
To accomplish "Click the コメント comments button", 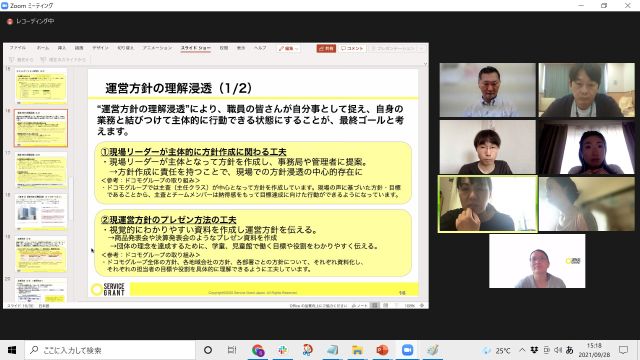I will click(352, 48).
